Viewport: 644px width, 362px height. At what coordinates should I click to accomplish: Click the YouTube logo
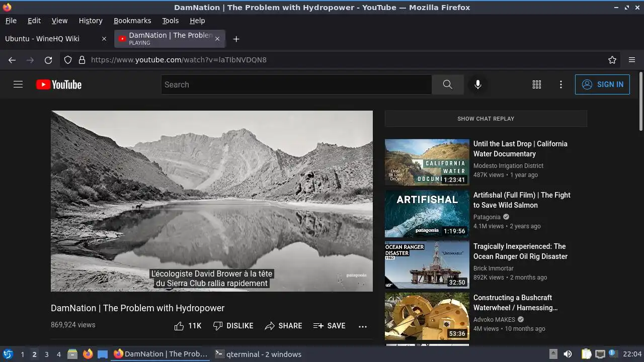[x=59, y=84]
